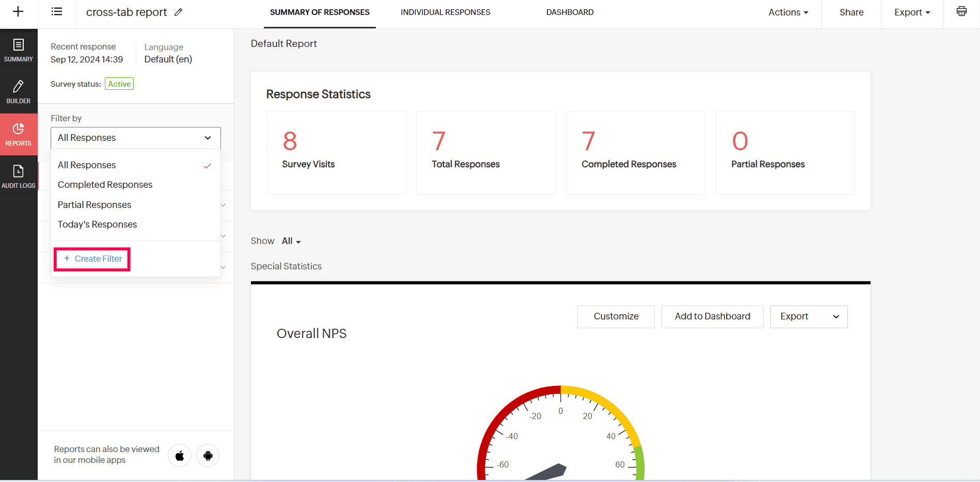Open the Builder sidebar section
This screenshot has height=482, width=980.
click(x=19, y=92)
